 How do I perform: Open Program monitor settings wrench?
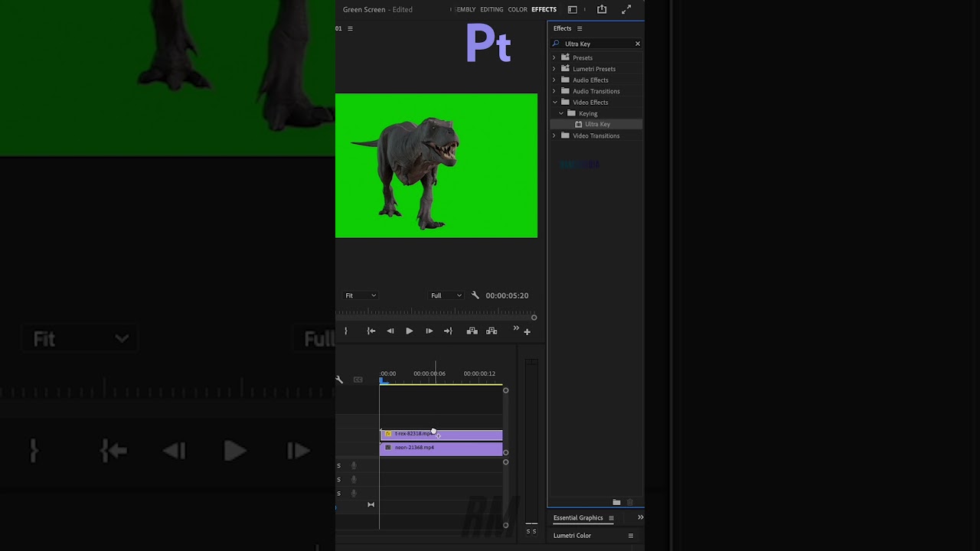(x=475, y=295)
